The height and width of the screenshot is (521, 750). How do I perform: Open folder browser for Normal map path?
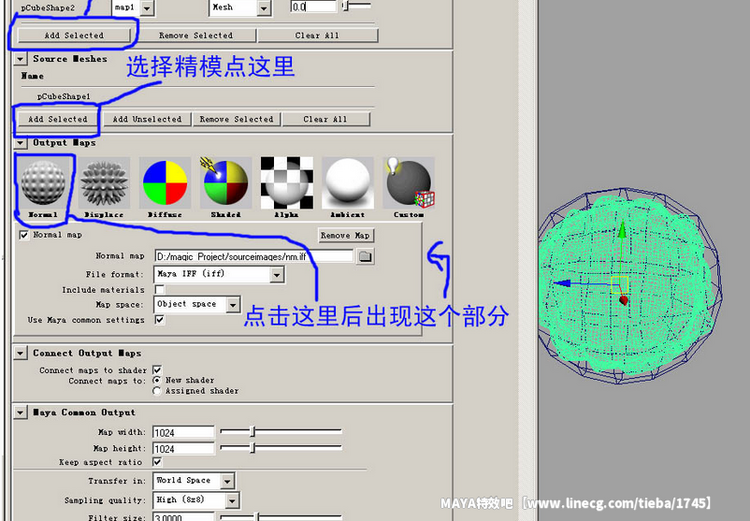[365, 256]
